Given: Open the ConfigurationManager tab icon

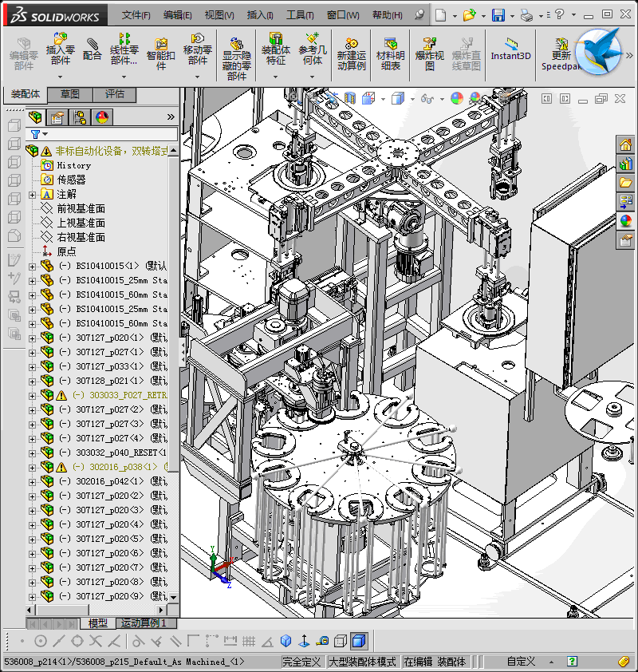Looking at the screenshot, I should (x=80, y=117).
